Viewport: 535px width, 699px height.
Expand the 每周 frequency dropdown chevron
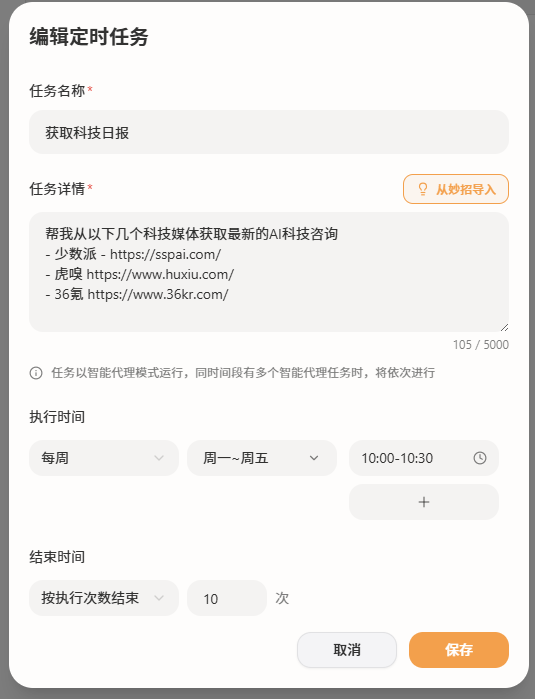(x=159, y=458)
